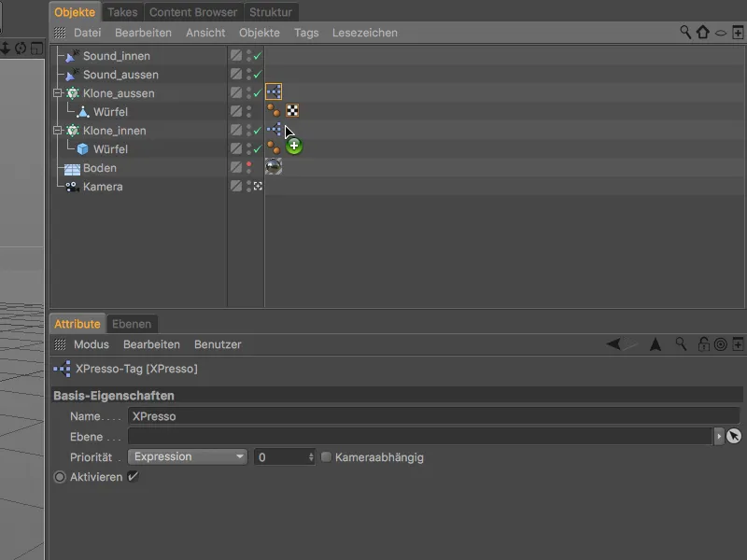Switch to the Objekte tab
Viewport: 747px width, 560px height.
pos(75,12)
